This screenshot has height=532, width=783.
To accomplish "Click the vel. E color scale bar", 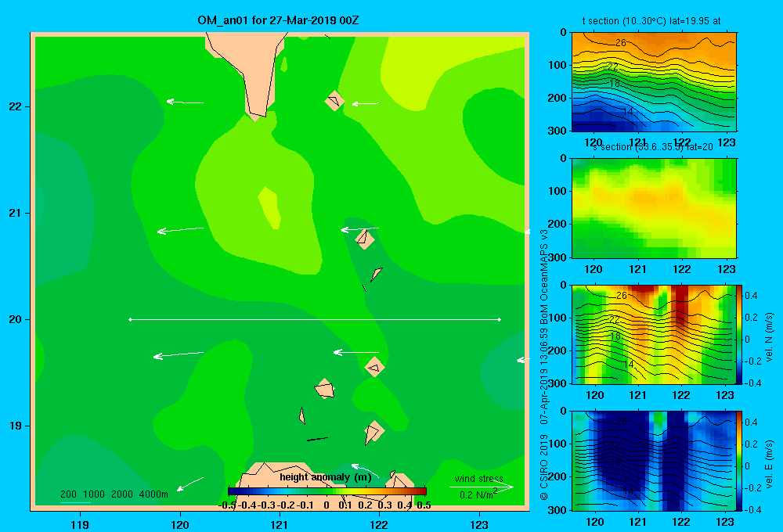I will [x=739, y=461].
